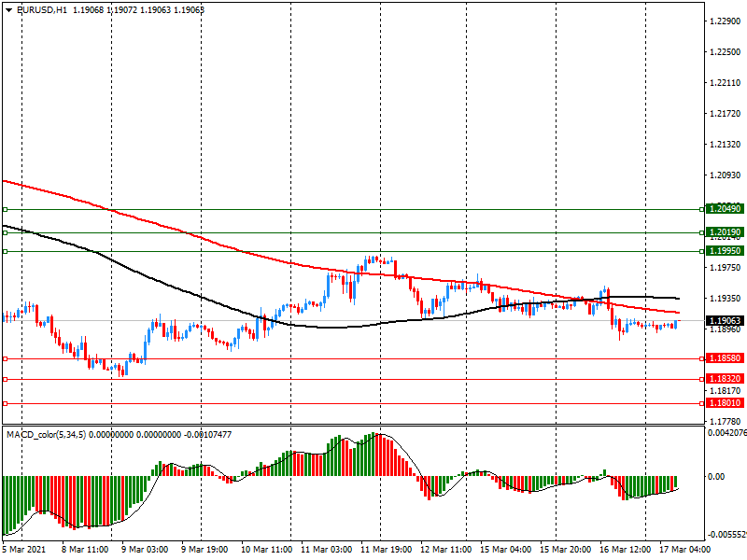The width and height of the screenshot is (747, 560).
Task: Grab the left handle of the 1.18010 line
Action: tap(6, 404)
